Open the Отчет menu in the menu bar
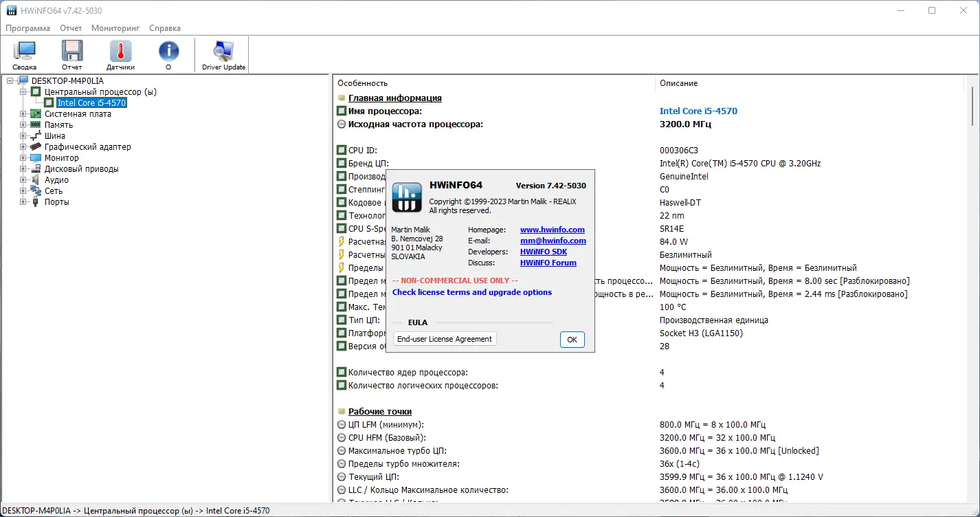The image size is (980, 517). [71, 28]
